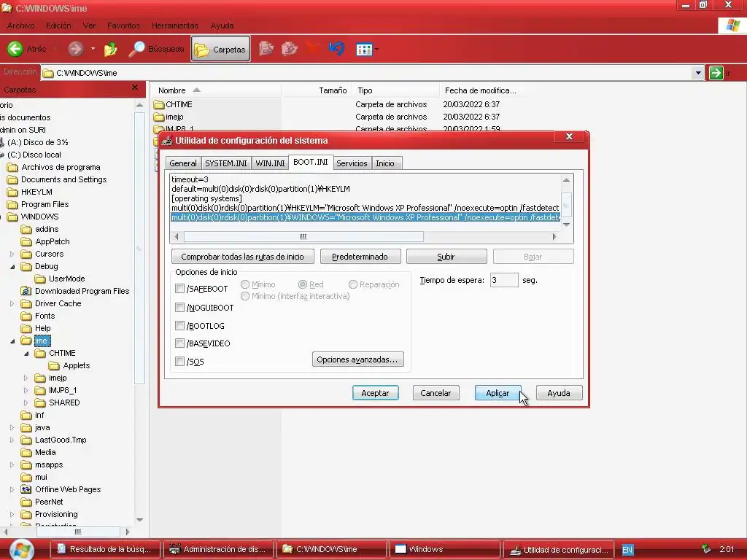
Task: Open the Archivo menu
Action: click(20, 26)
